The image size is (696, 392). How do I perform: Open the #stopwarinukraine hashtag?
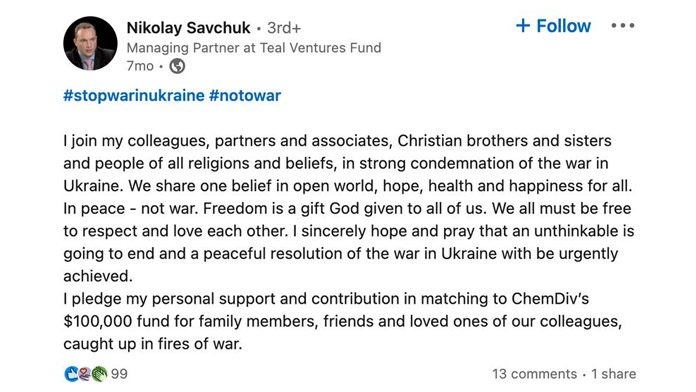[134, 95]
